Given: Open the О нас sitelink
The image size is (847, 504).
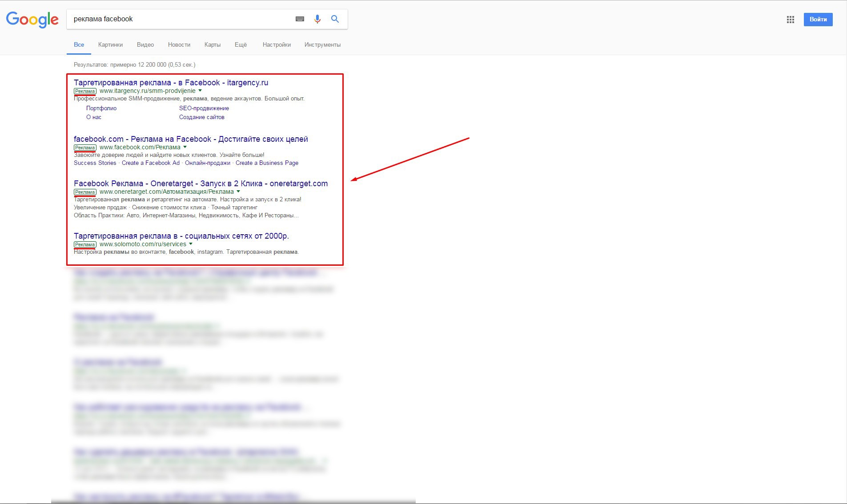Looking at the screenshot, I should 94,117.
